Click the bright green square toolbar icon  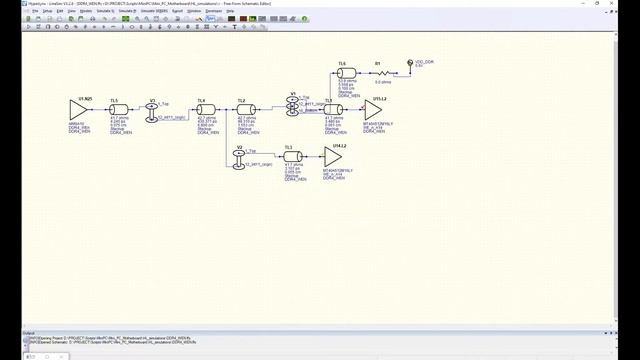pos(125,19)
